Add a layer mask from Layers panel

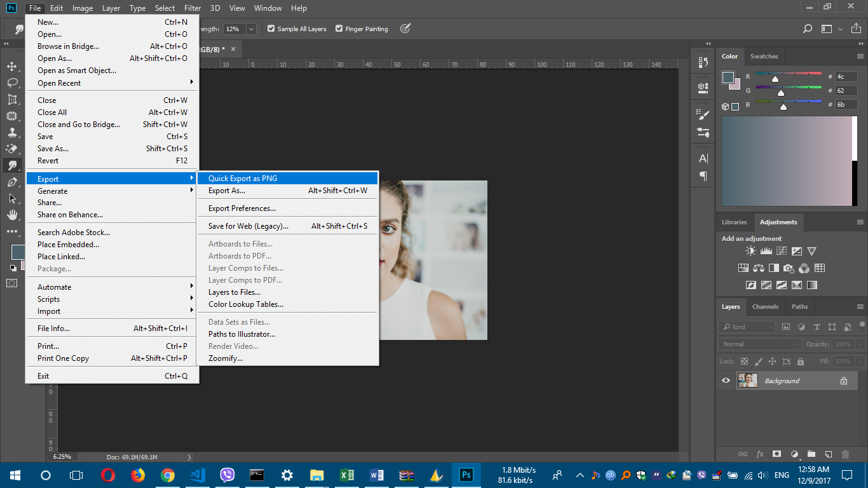tap(776, 454)
